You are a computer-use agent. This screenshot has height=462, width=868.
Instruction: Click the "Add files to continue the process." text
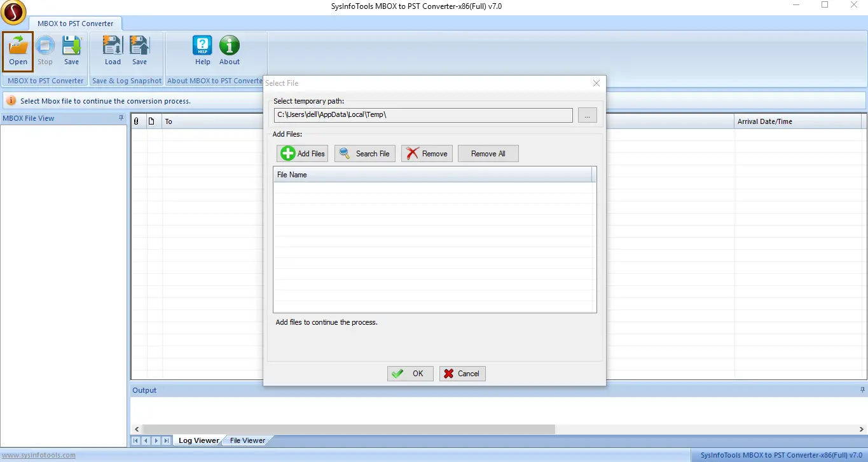(x=327, y=322)
